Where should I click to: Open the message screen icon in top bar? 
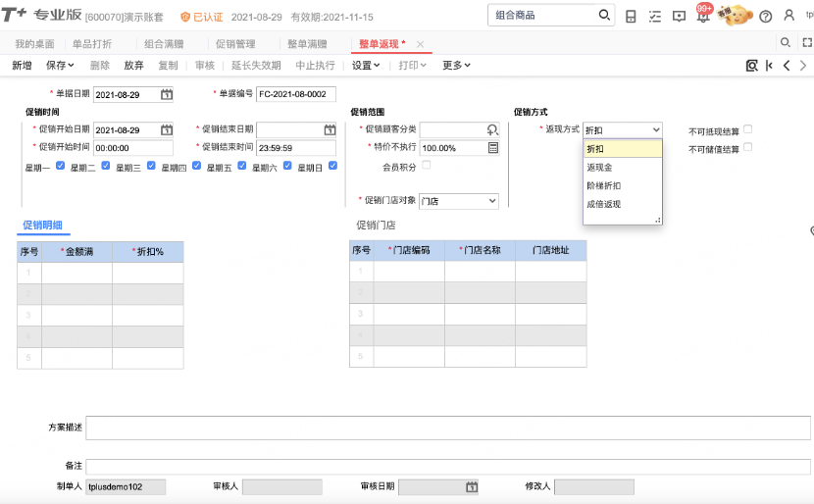(x=679, y=16)
